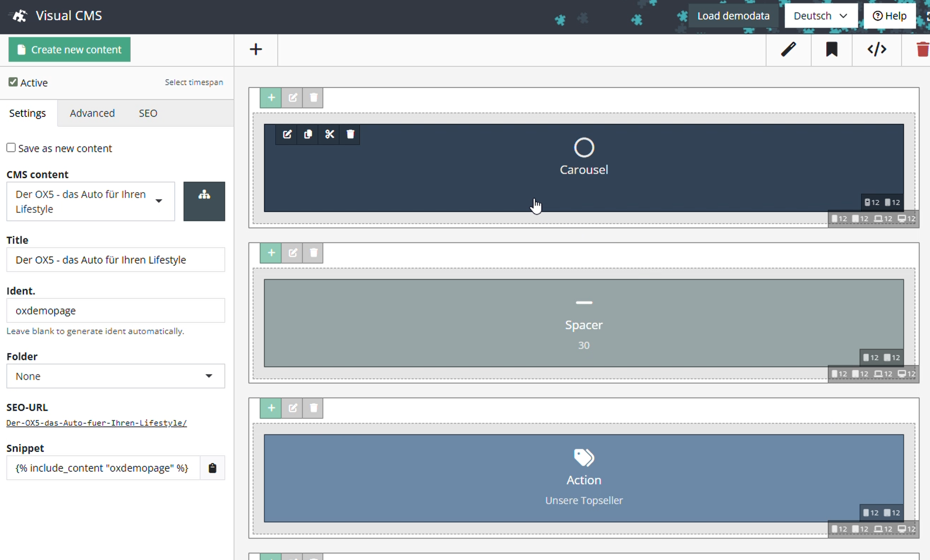Expand the Folder dropdown showing None
The height and width of the screenshot is (560, 930).
[x=115, y=376]
